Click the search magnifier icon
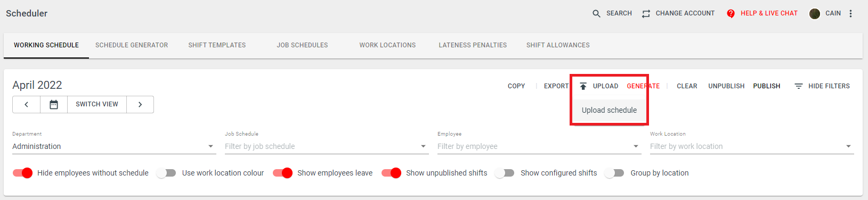 (596, 13)
